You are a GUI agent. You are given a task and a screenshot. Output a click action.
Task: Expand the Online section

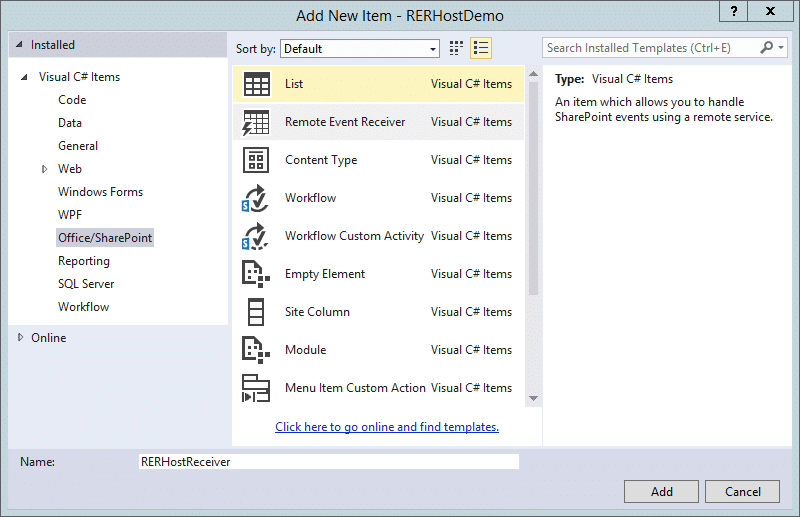click(20, 337)
